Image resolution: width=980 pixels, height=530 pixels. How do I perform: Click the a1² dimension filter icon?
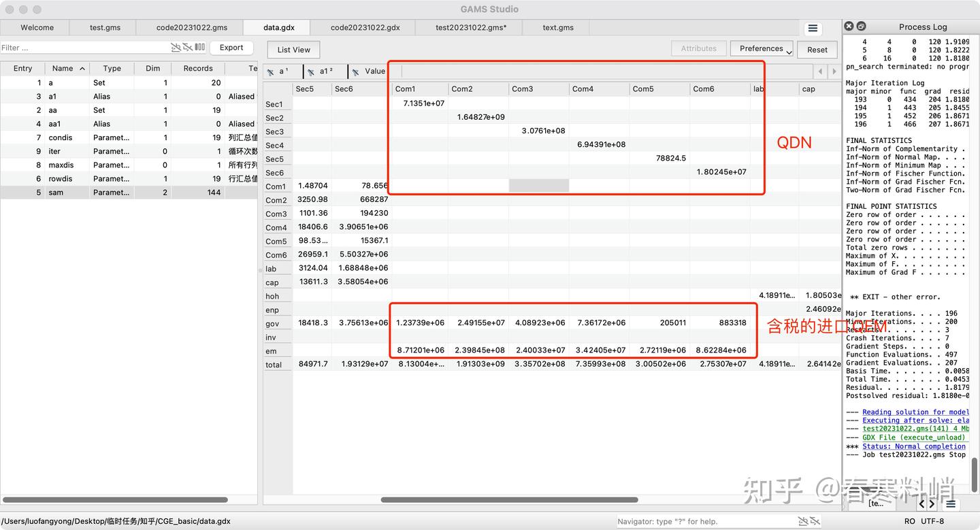coord(310,71)
